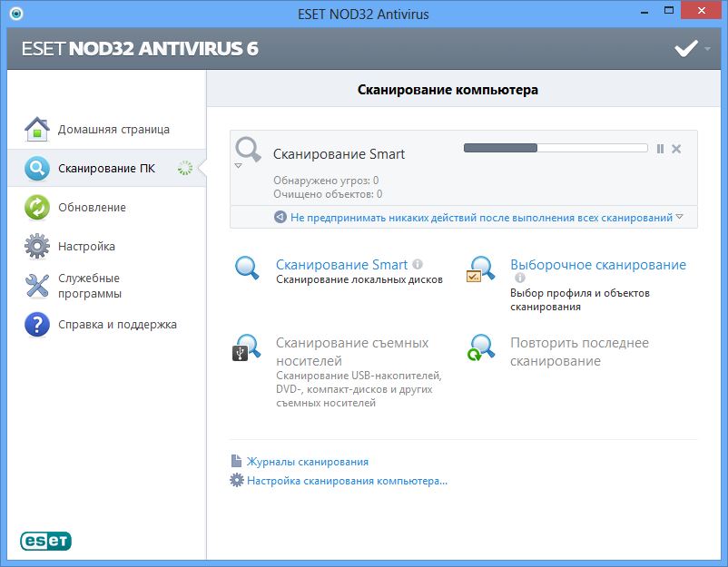Screen dimensions: 728x567
Task: Click info icon under Выборочное сканирование
Action: tap(519, 278)
